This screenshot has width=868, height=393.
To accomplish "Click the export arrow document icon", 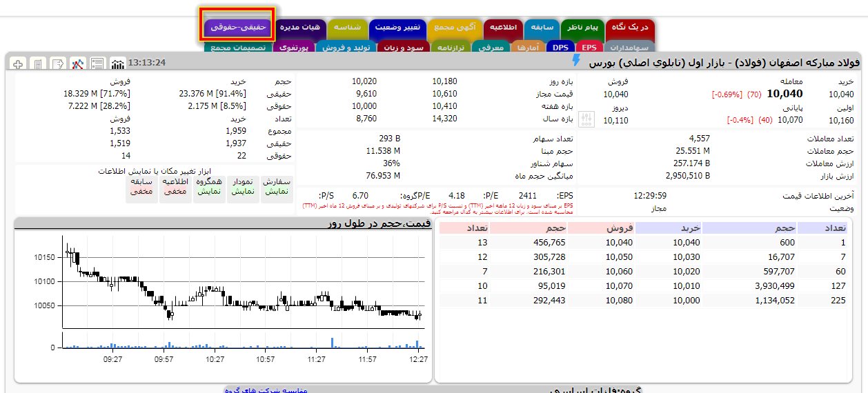I will click(x=58, y=63).
